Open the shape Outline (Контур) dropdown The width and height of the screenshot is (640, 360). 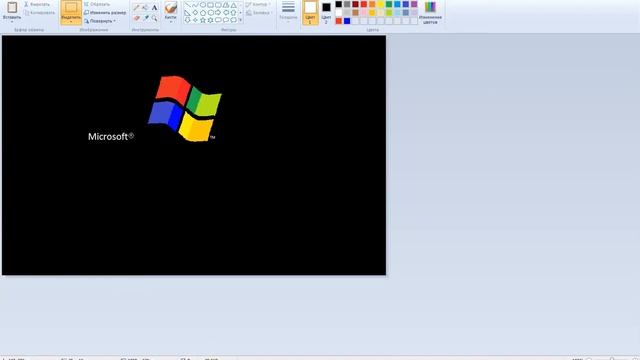click(258, 4)
